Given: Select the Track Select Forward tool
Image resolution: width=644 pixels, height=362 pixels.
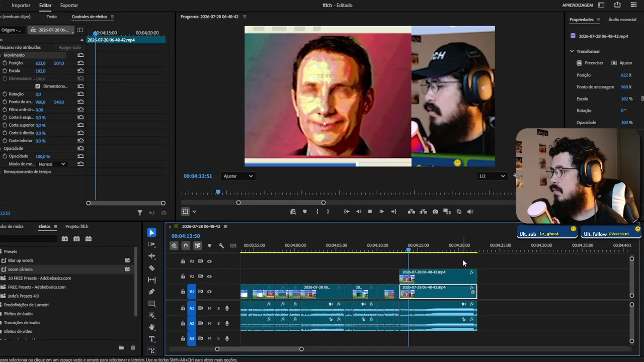Looking at the screenshot, I should pos(151,244).
